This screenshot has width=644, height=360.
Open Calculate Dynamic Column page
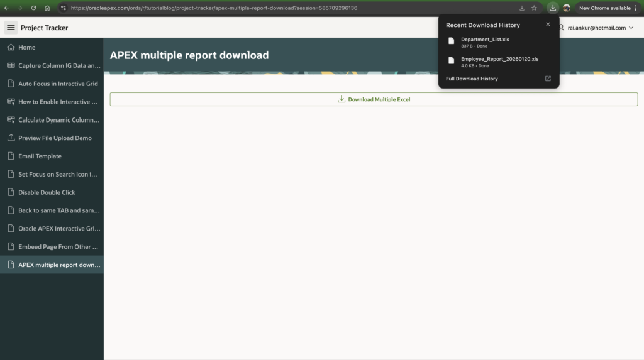[x=52, y=119]
